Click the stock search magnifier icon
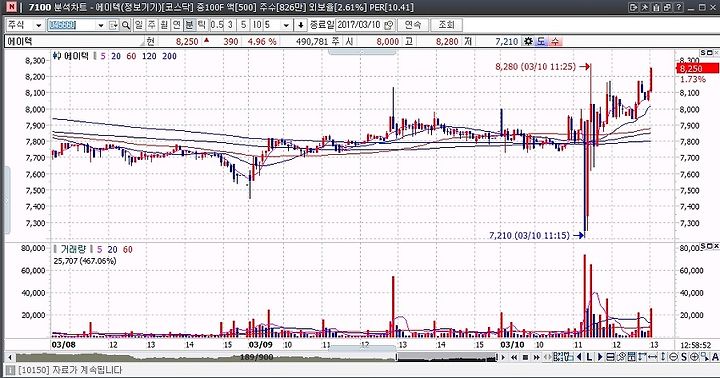 [125, 25]
